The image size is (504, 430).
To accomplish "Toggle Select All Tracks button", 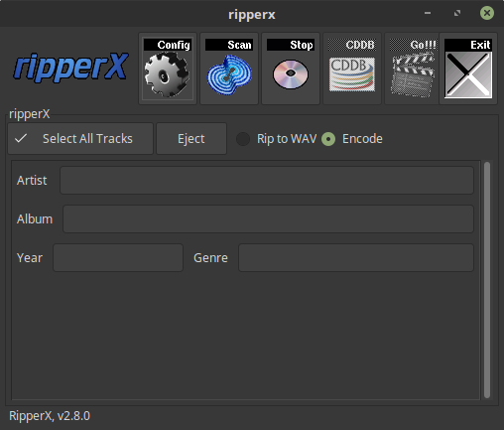I will point(80,139).
